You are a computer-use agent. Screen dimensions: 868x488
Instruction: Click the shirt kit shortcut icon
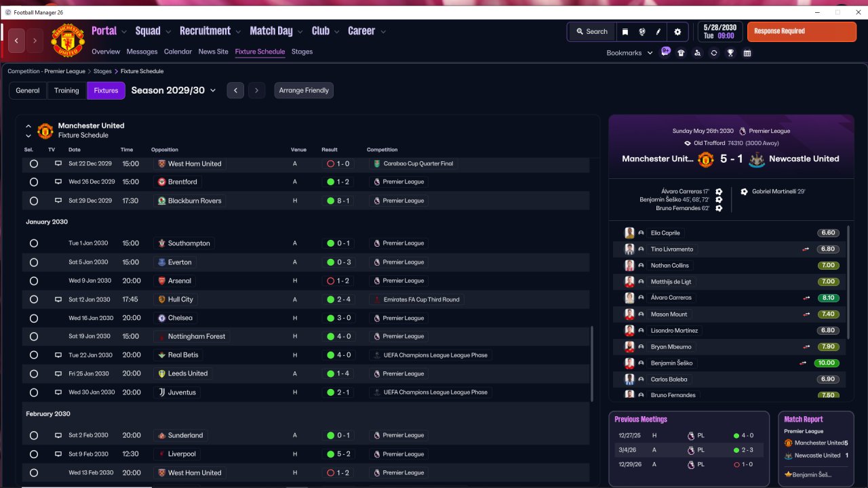(x=681, y=53)
